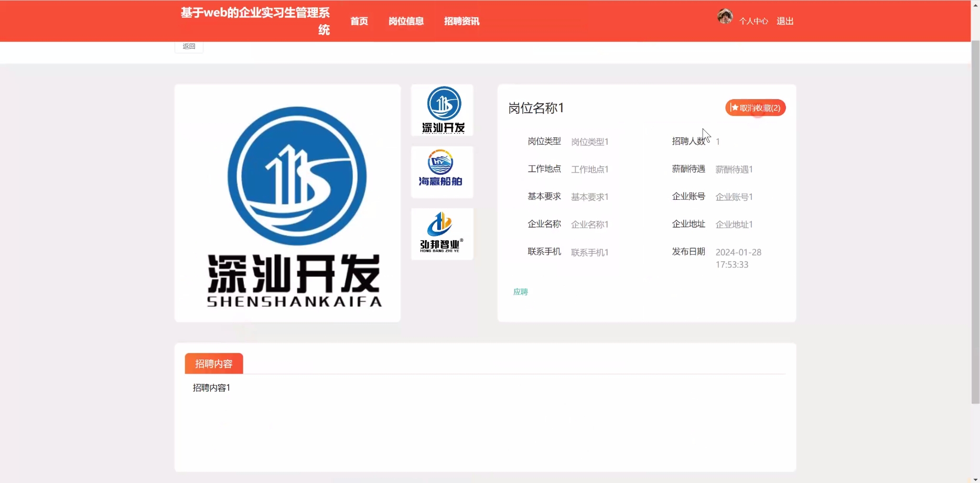Select the 深汕开发 thumbnail image
The image size is (980, 483).
(x=442, y=110)
